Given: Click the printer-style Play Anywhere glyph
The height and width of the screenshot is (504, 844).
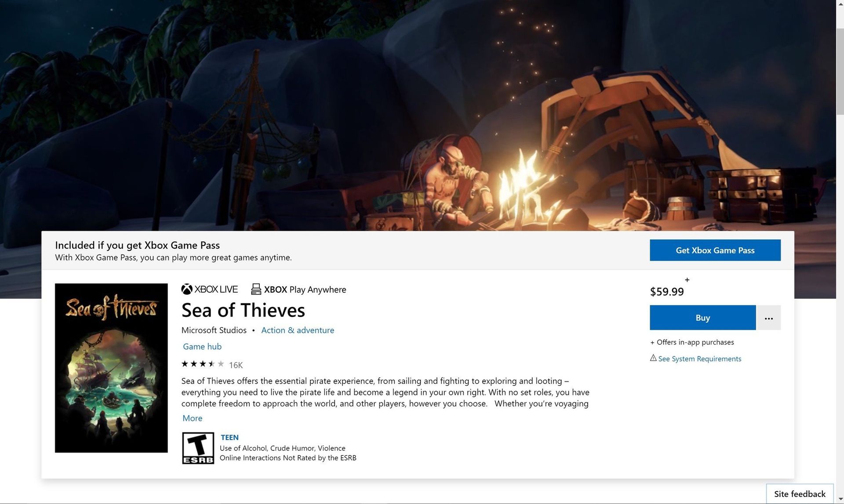Looking at the screenshot, I should coord(256,289).
